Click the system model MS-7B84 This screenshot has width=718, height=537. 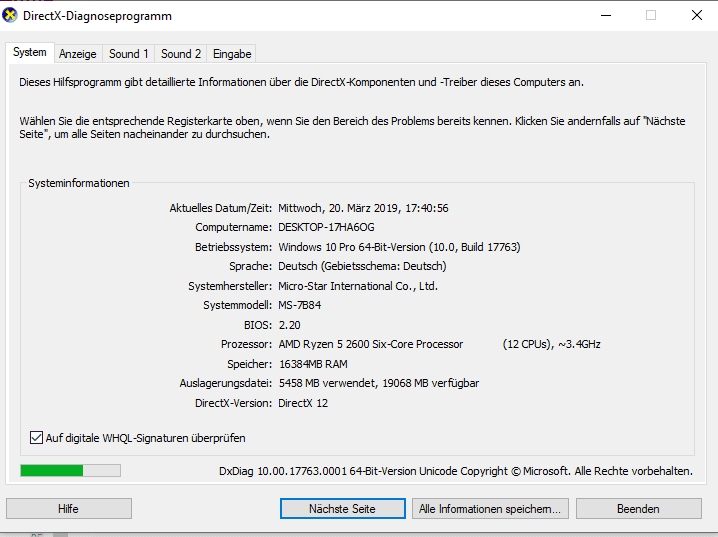(299, 305)
